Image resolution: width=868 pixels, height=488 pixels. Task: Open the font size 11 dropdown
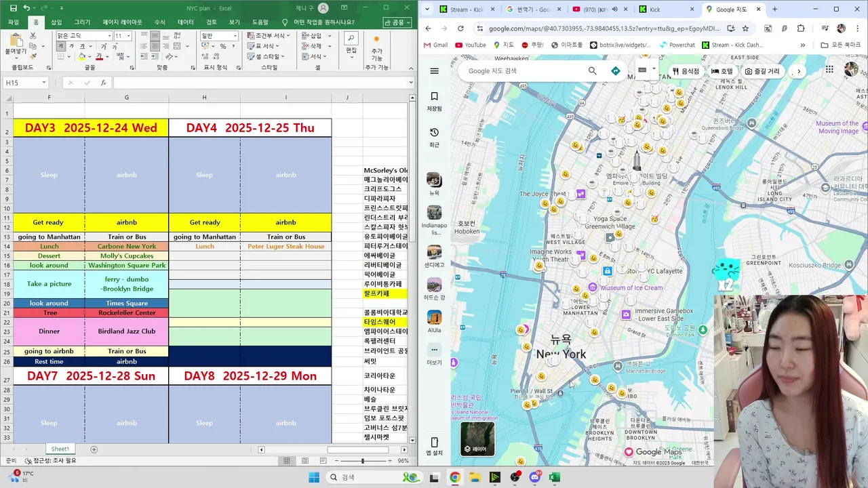128,36
